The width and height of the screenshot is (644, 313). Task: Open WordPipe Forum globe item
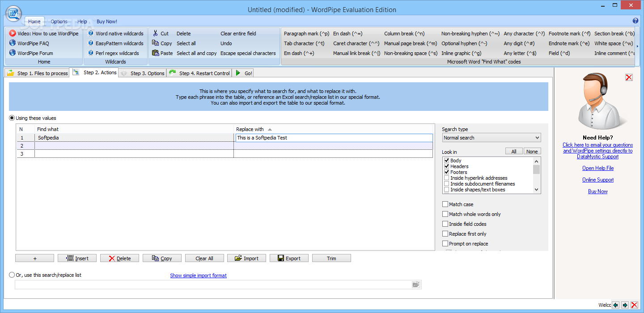[31, 53]
